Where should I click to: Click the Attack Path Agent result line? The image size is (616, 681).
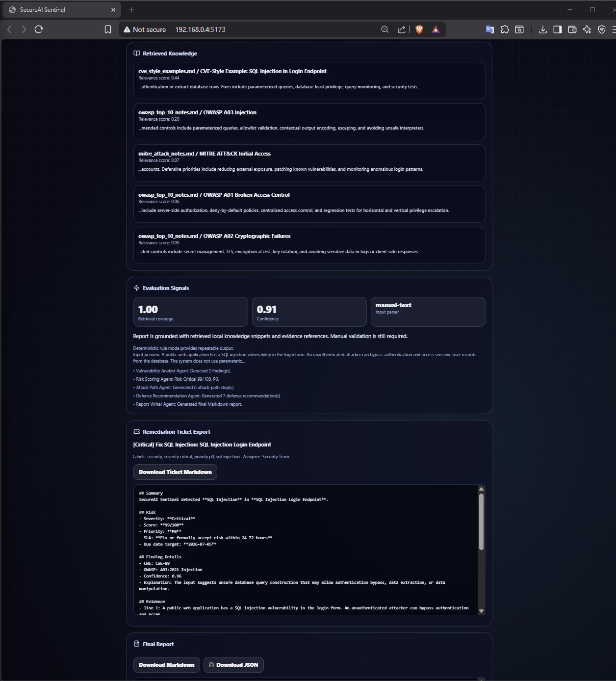[184, 388]
